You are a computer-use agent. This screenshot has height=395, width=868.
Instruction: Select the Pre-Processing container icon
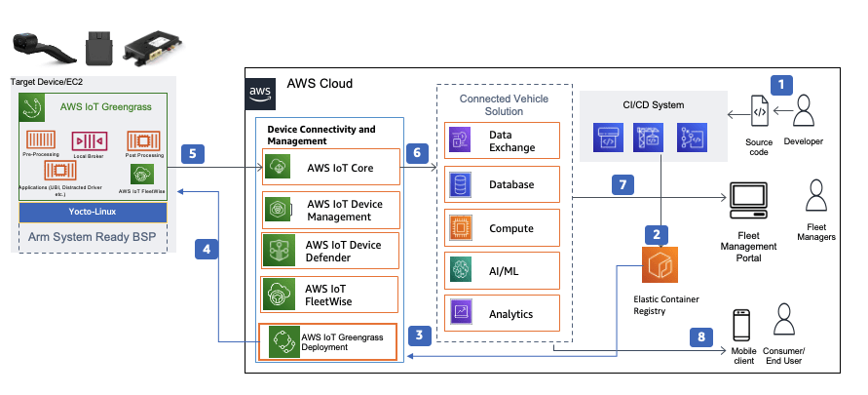coord(42,139)
